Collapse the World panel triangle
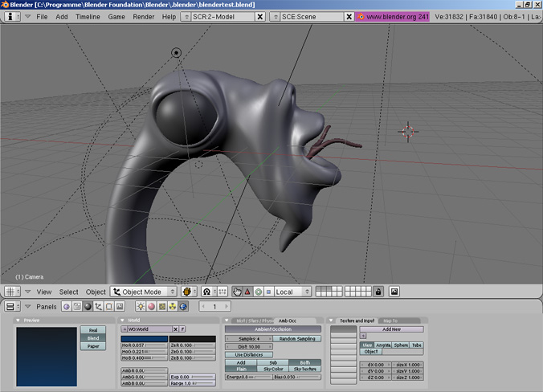Screen dimensions: 543x392 [x=122, y=321]
